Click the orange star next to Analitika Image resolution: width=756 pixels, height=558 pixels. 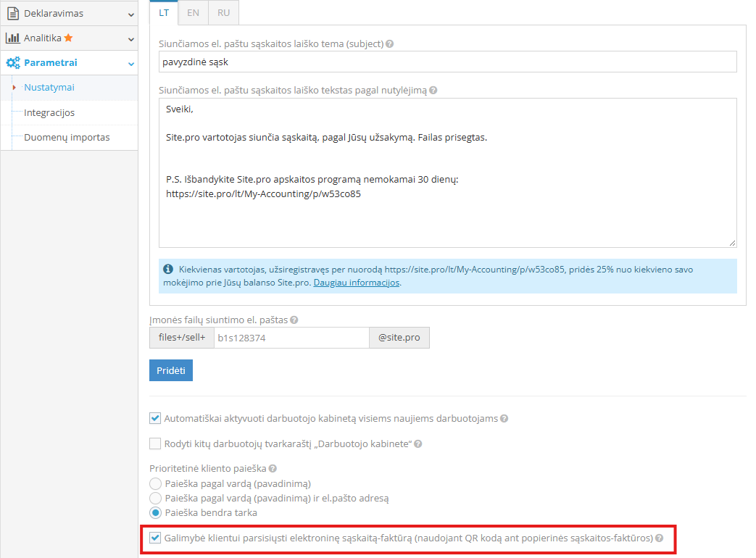pos(68,38)
